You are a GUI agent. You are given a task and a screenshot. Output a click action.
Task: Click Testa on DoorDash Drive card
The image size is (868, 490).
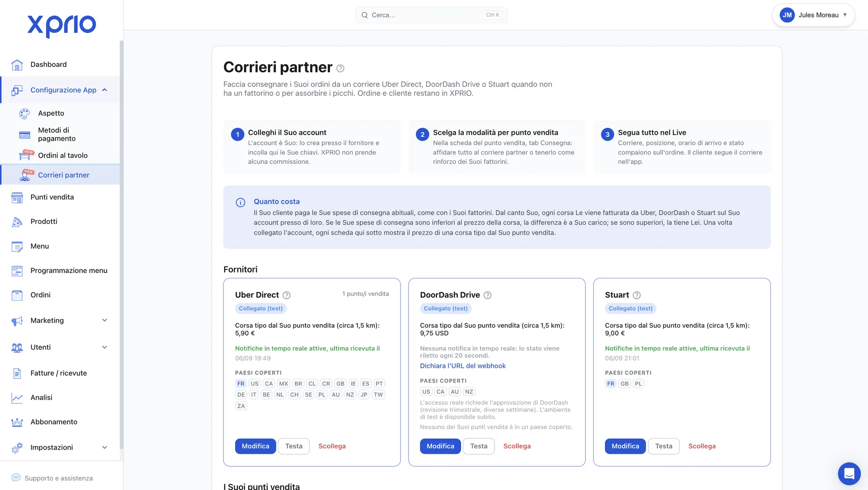pyautogui.click(x=479, y=446)
